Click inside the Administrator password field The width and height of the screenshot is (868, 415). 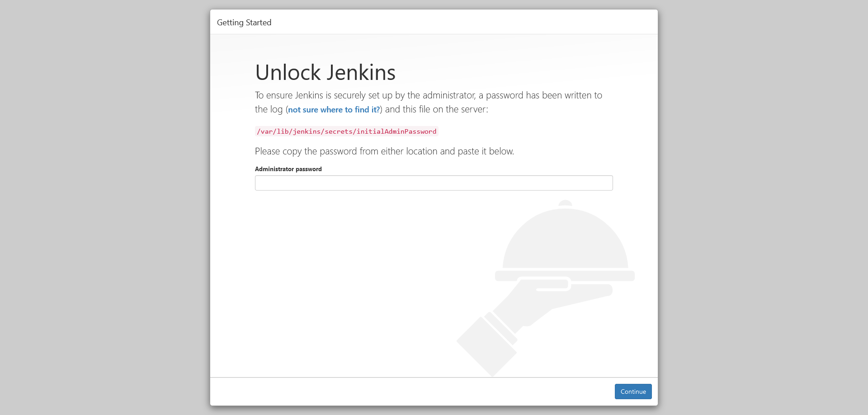click(434, 182)
